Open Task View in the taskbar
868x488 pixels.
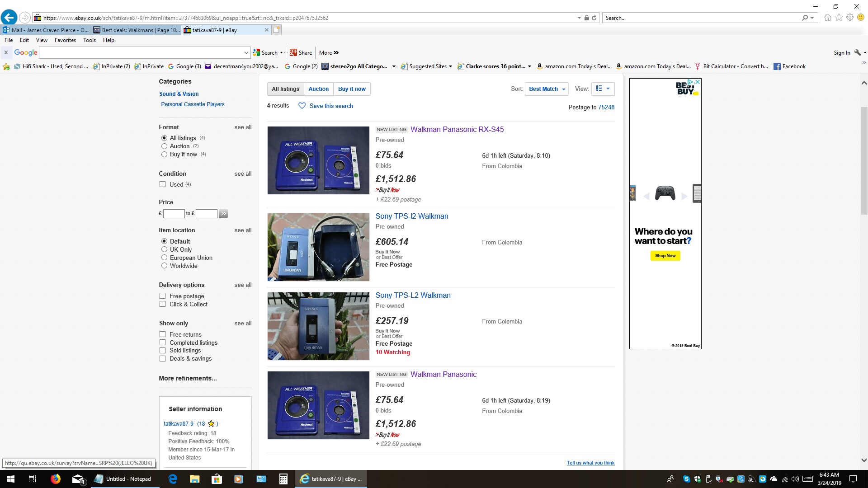click(x=33, y=479)
